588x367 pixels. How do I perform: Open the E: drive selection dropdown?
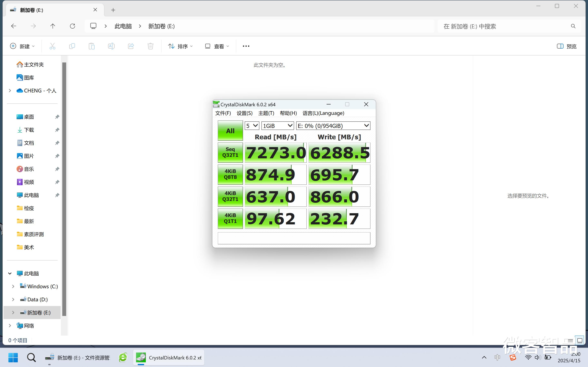click(x=333, y=126)
